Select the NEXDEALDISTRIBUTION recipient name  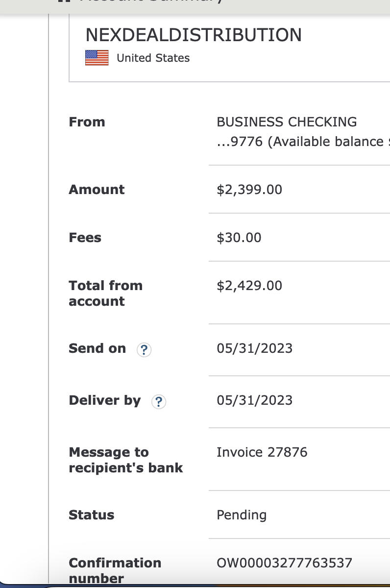pos(194,35)
